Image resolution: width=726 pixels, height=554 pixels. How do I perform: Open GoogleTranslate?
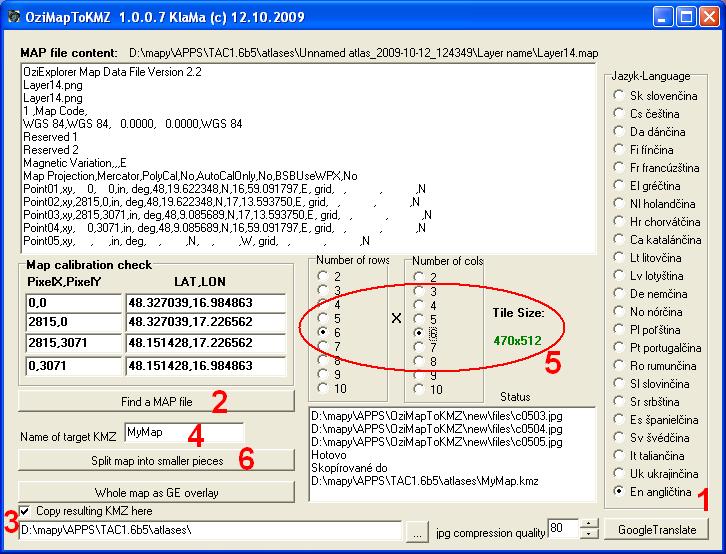[x=657, y=529]
